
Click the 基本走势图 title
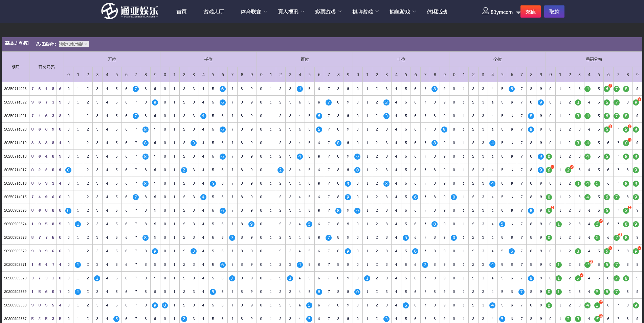tap(17, 44)
